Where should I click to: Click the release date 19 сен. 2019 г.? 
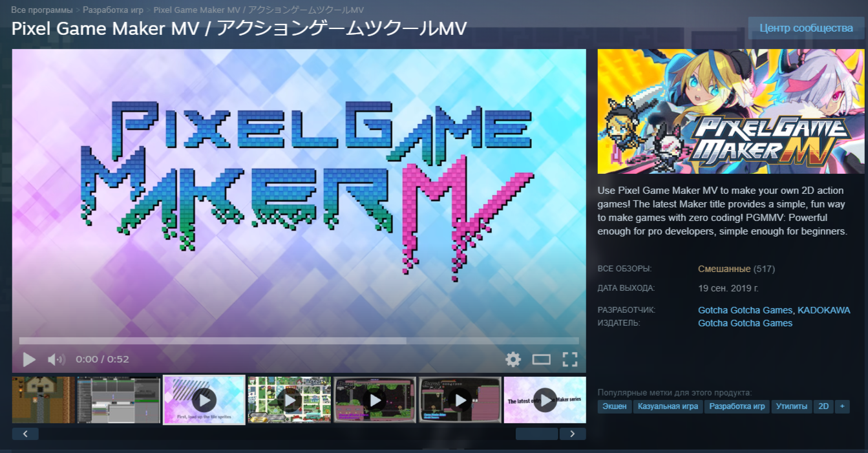(728, 288)
